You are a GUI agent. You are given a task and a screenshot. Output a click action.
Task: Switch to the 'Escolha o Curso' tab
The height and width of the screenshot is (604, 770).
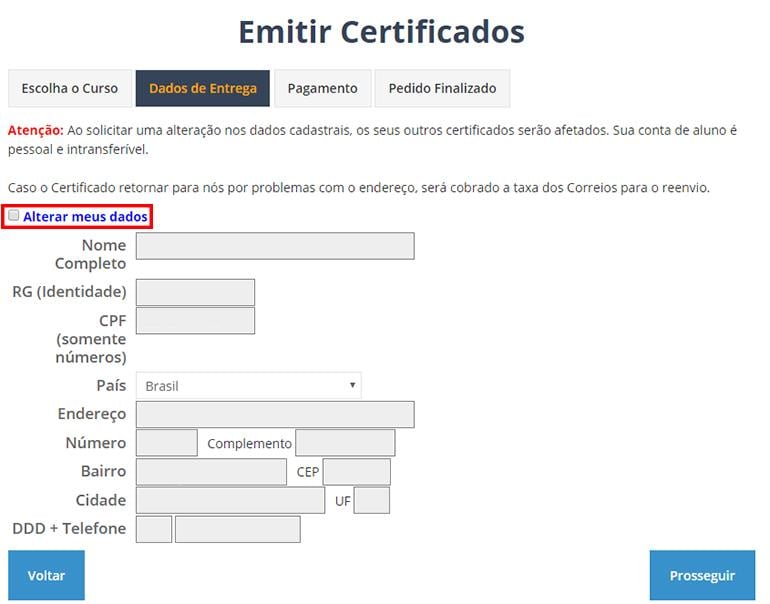70,88
